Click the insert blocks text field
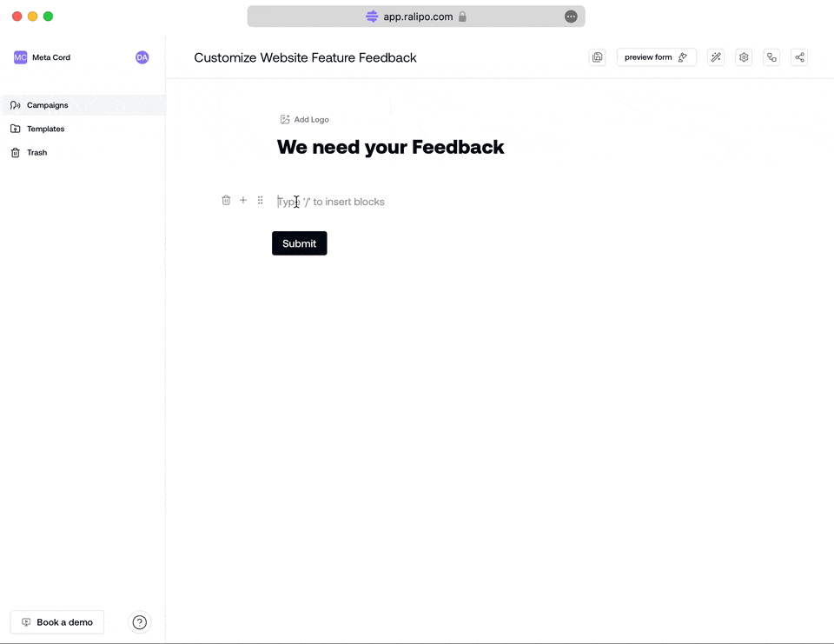This screenshot has width=834, height=644. click(347, 202)
